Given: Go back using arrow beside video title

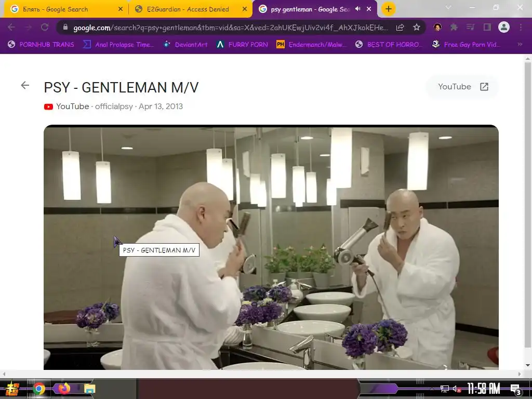Looking at the screenshot, I should pyautogui.click(x=25, y=86).
